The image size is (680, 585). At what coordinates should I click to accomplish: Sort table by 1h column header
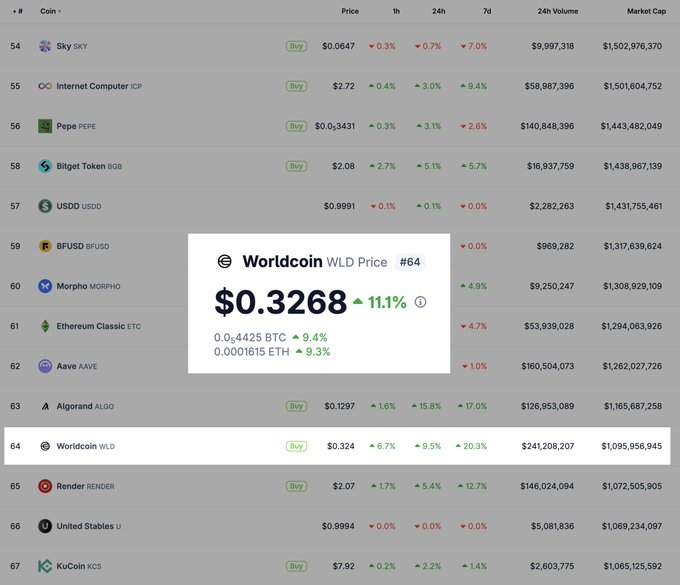coord(396,11)
